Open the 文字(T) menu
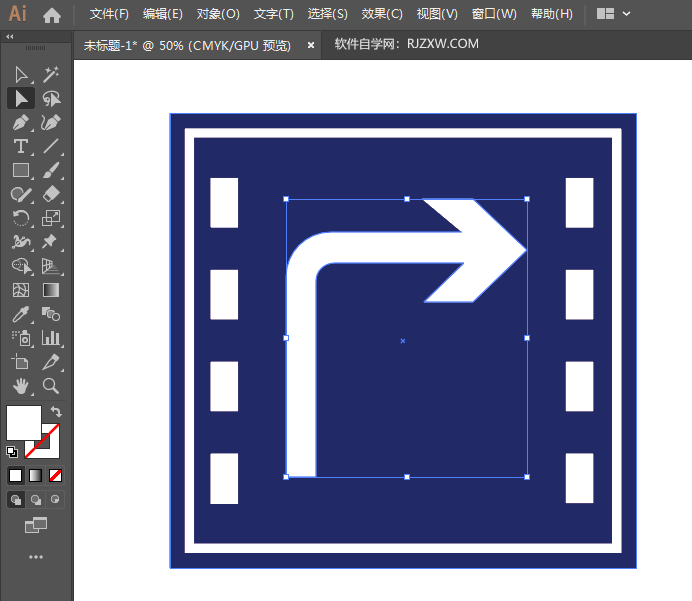Viewport: 692px width, 601px height. pos(274,14)
